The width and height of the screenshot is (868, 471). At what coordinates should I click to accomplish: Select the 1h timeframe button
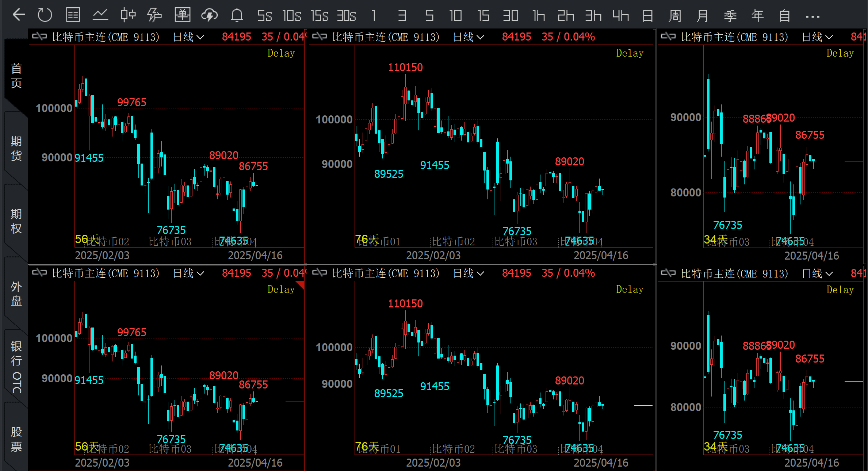[538, 16]
